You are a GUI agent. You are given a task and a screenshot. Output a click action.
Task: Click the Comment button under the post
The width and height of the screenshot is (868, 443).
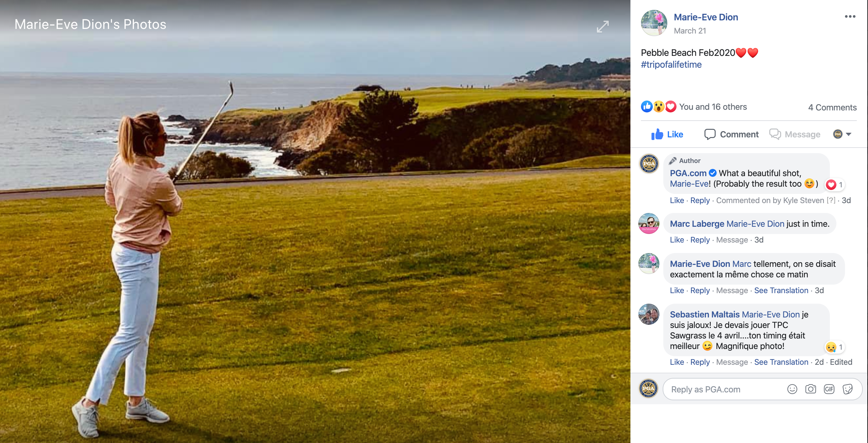click(x=731, y=134)
